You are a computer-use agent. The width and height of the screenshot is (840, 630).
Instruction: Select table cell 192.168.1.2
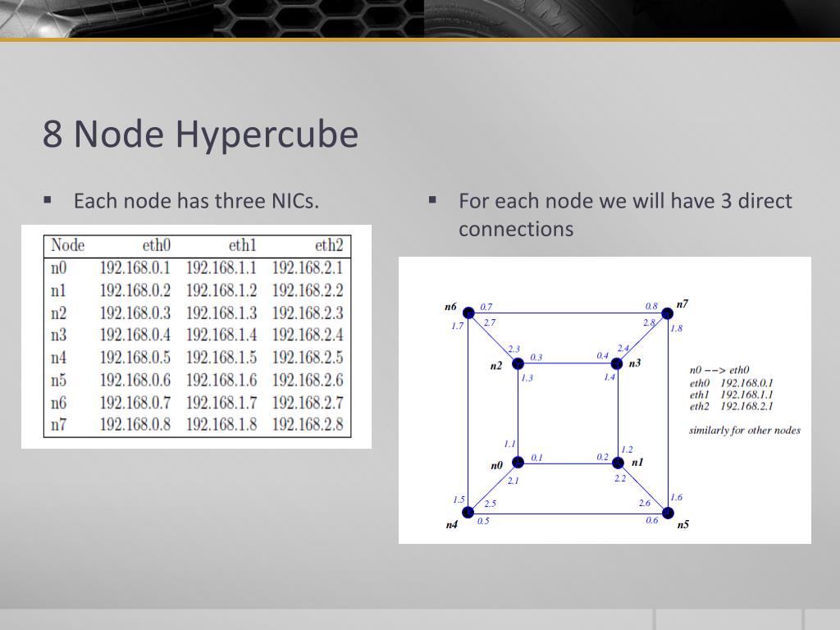pos(221,290)
